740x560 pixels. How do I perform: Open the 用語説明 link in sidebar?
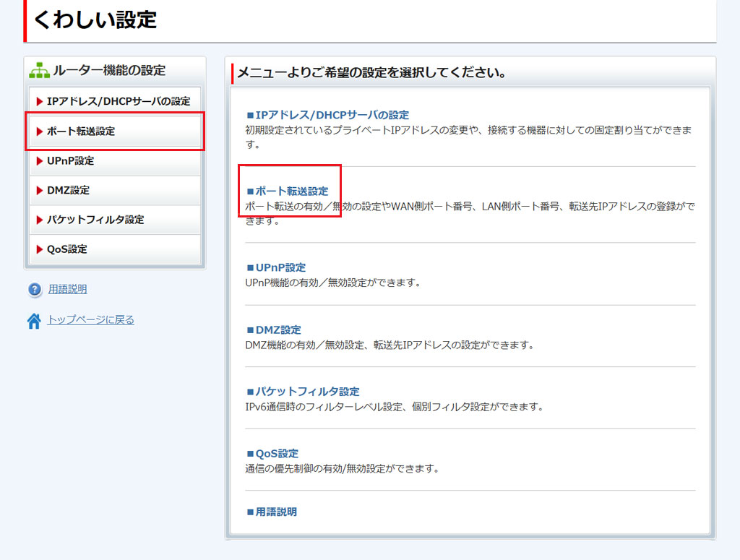pyautogui.click(x=67, y=290)
